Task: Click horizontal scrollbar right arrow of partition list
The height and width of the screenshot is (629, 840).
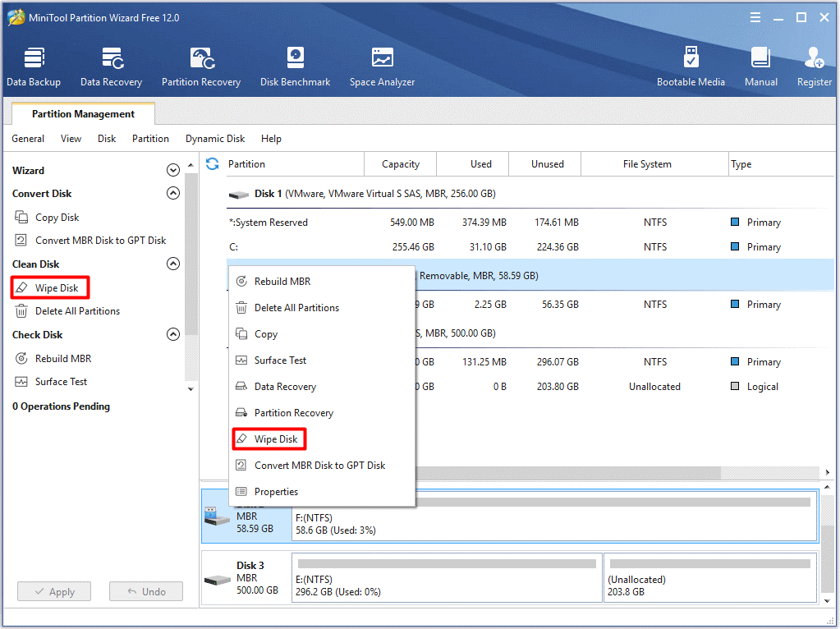Action: [x=828, y=472]
